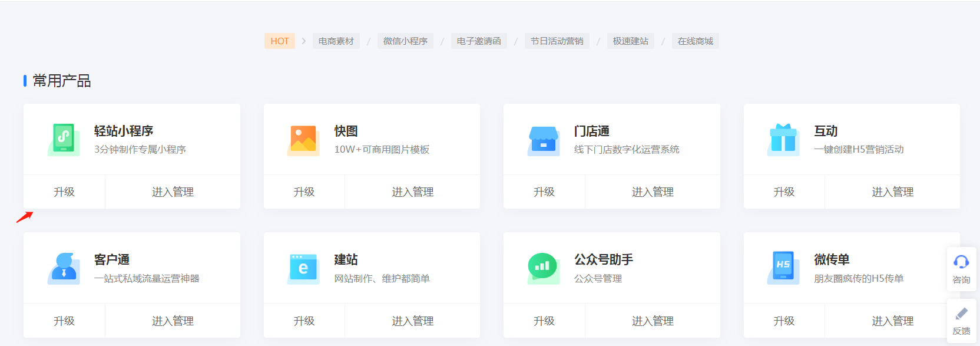The image size is (980, 346).
Task: Click the 微传单 H5 icon
Action: coord(783,269)
